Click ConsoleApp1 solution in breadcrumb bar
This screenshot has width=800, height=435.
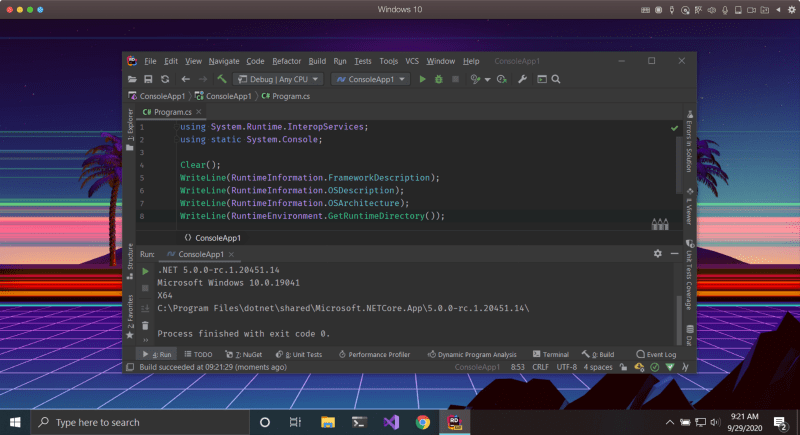(157, 96)
